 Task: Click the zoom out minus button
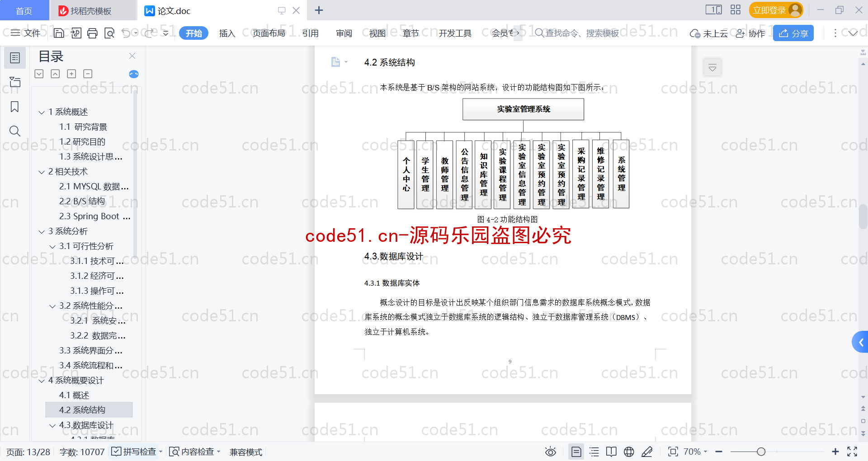click(x=719, y=452)
